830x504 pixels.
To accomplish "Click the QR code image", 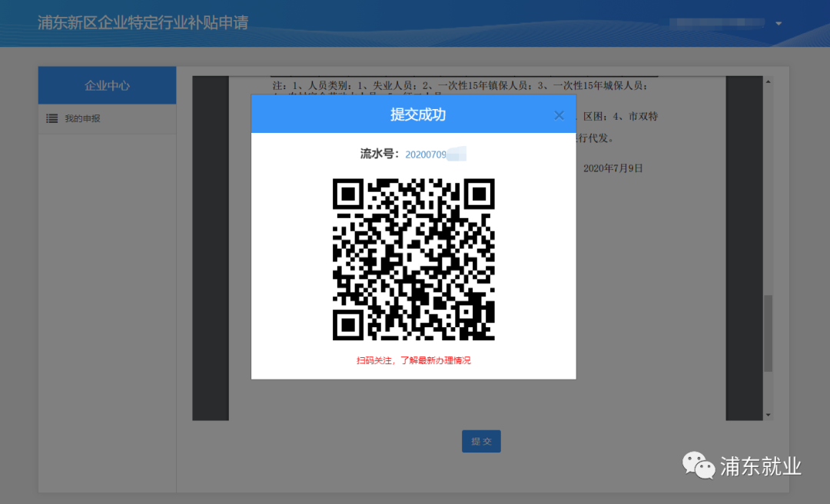I will pyautogui.click(x=413, y=260).
